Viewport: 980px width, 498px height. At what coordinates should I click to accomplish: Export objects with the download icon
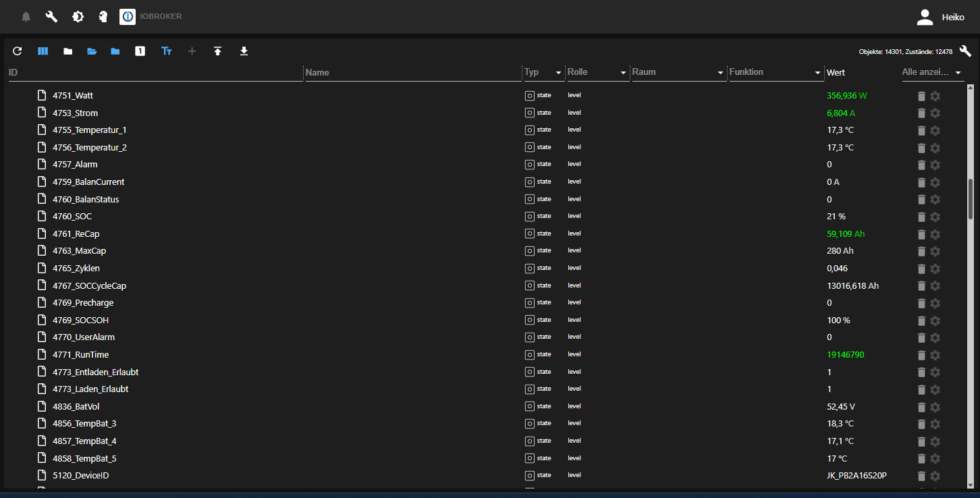(244, 51)
